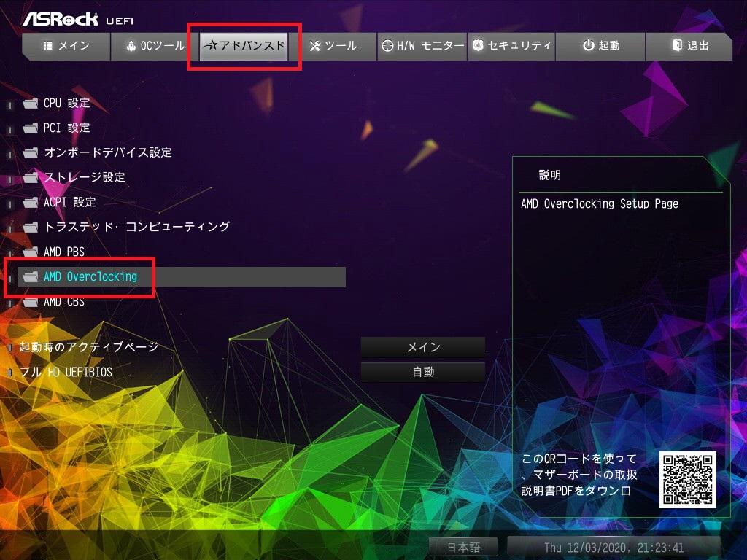Open CPU 設定 submenu
747x560 pixels.
(66, 103)
